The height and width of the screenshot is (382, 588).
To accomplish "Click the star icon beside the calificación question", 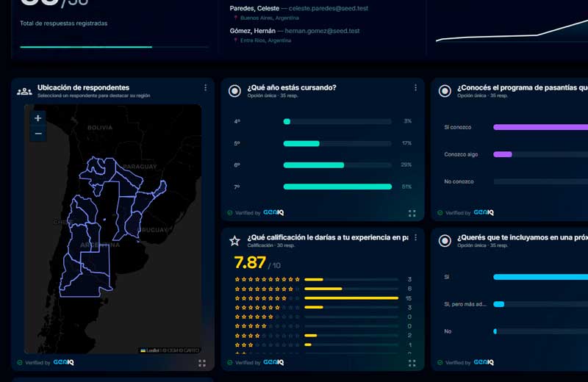I will [x=234, y=241].
